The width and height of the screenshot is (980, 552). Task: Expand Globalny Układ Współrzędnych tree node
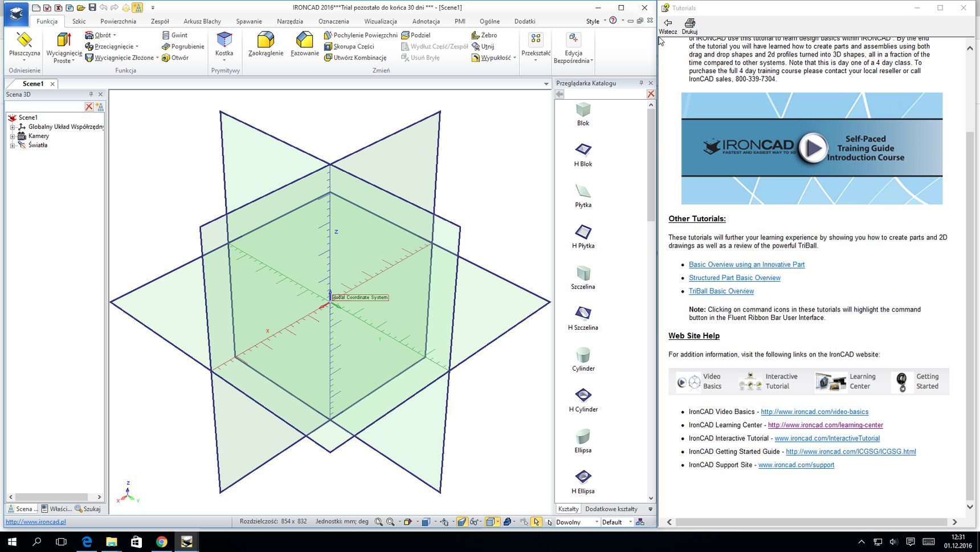point(13,127)
